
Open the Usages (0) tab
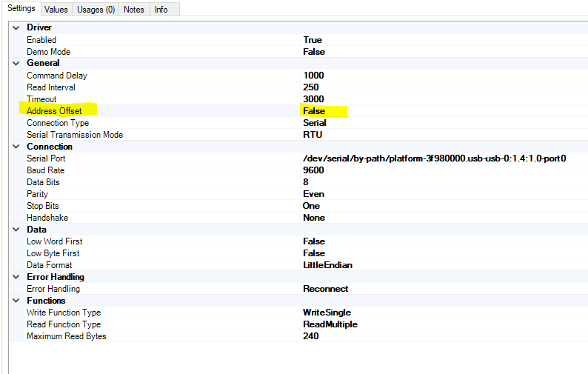pos(96,10)
